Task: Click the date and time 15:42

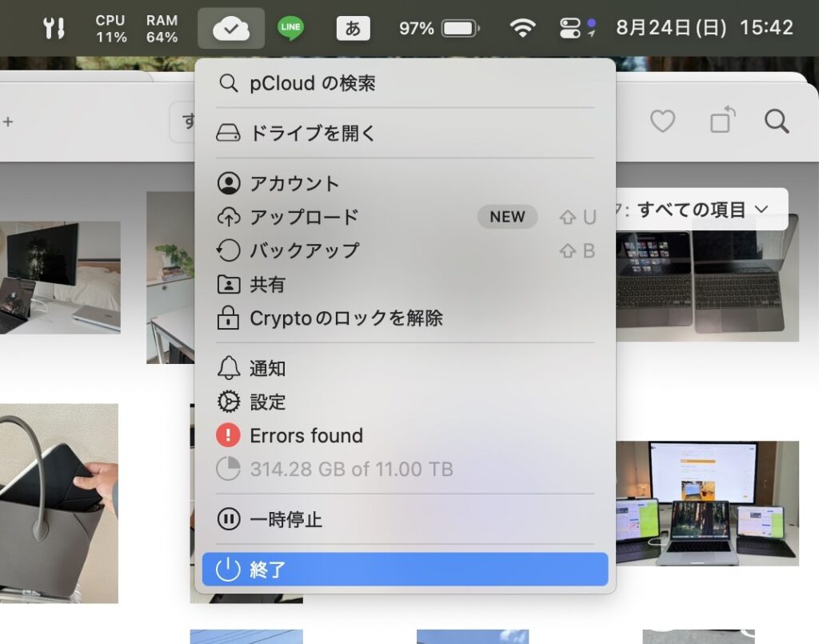Action: (x=705, y=28)
